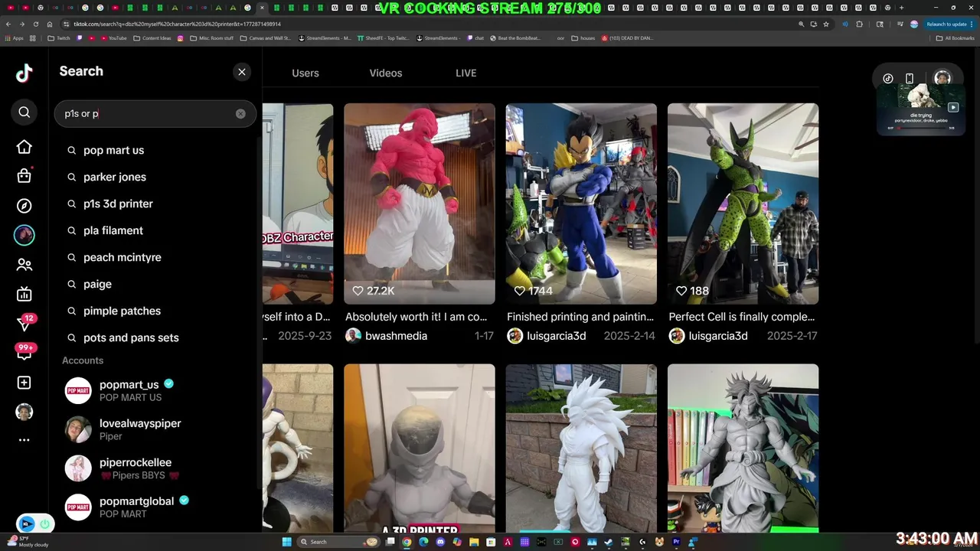Screen dimensions: 980x551
Task: Open the Explore compass icon
Action: (24, 206)
